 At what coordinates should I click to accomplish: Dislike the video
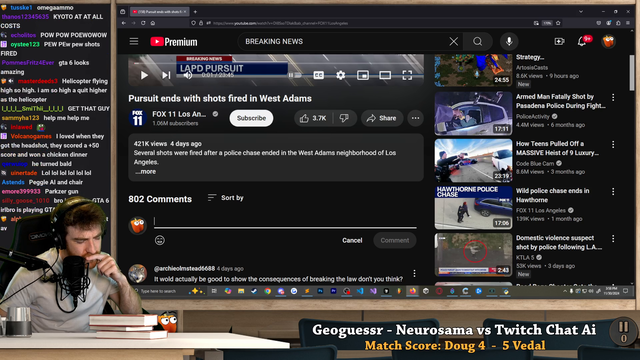[344, 118]
